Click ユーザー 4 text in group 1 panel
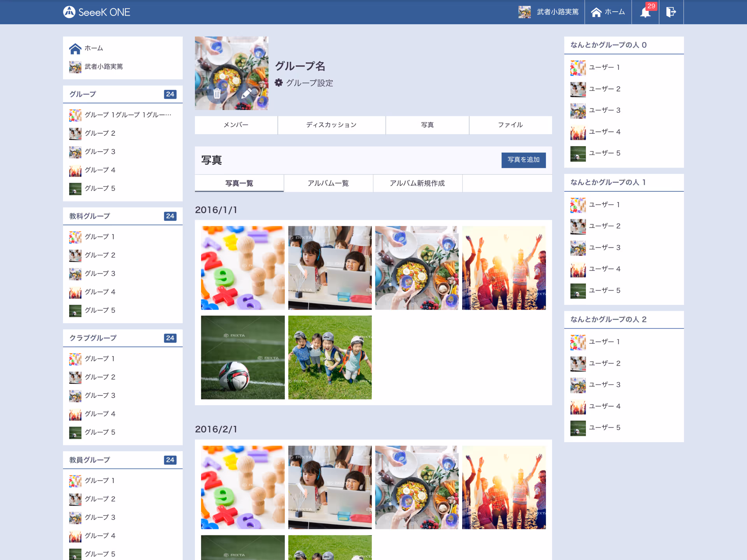This screenshot has height=560, width=747. pyautogui.click(x=605, y=269)
